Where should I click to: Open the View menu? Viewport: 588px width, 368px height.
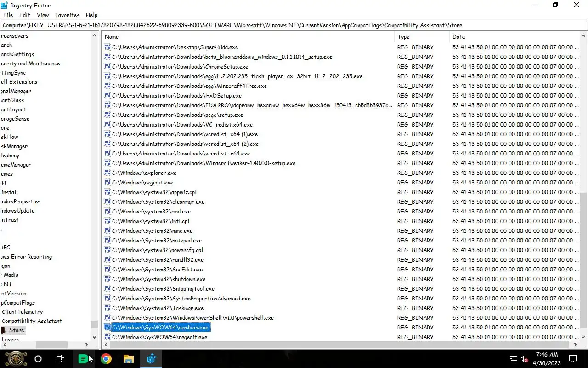click(43, 15)
